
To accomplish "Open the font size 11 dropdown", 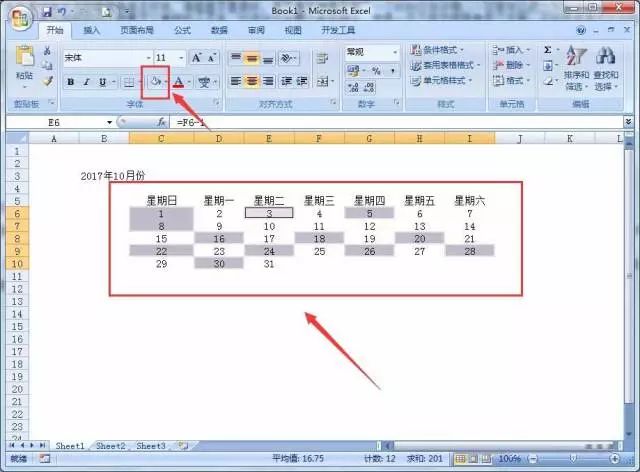I will point(182,58).
